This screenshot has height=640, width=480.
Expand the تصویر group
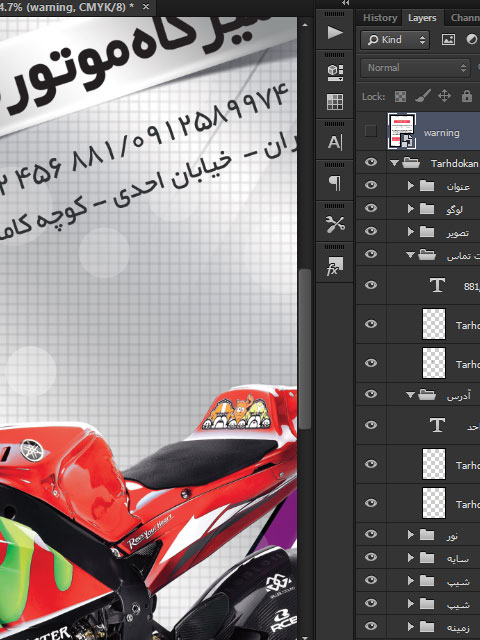(x=411, y=231)
